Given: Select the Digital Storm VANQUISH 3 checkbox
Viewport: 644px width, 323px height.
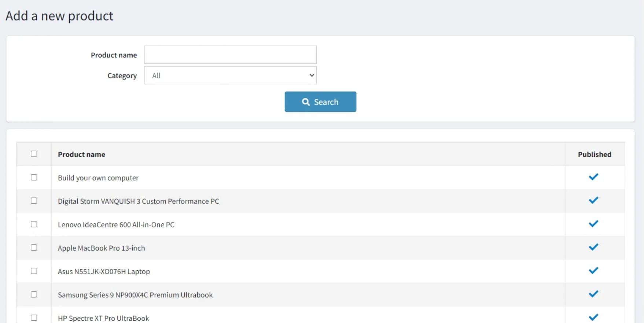Looking at the screenshot, I should tap(34, 201).
